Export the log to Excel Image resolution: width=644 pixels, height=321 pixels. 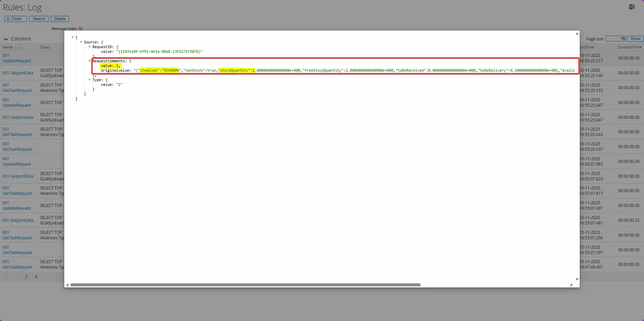[x=632, y=7]
